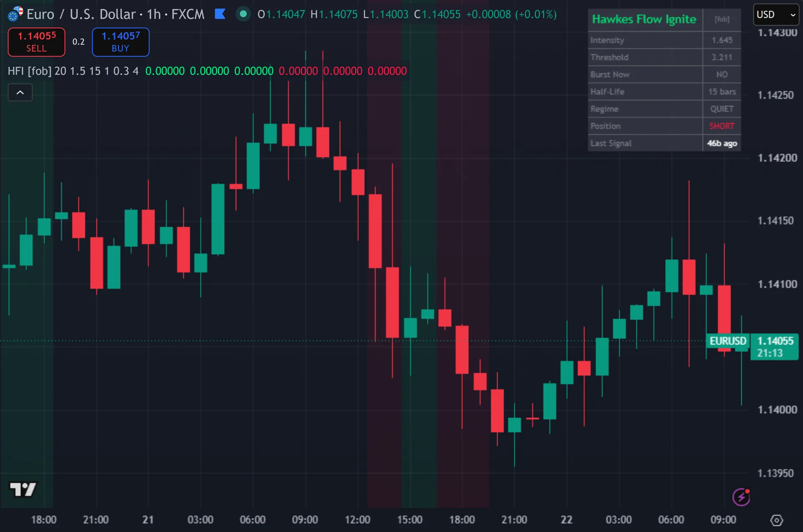
Task: Click the 1.13950 price scale label
Action: pyautogui.click(x=776, y=473)
